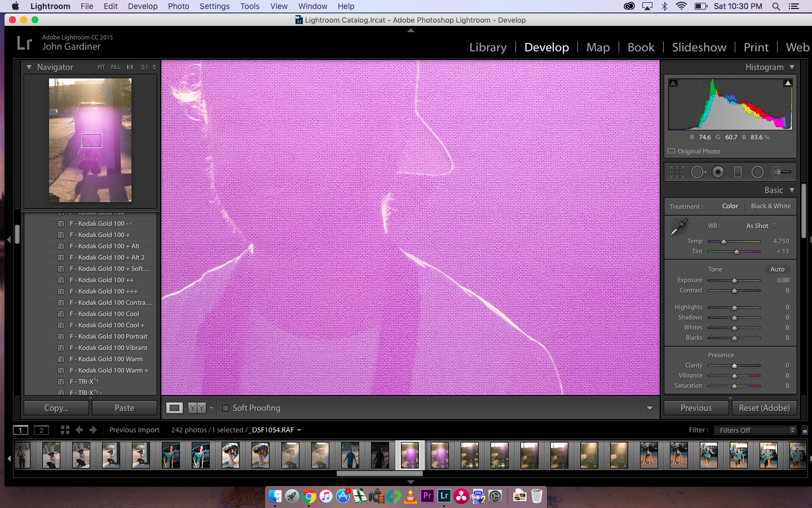
Task: Select the Graduated Filter tool
Action: pos(738,172)
